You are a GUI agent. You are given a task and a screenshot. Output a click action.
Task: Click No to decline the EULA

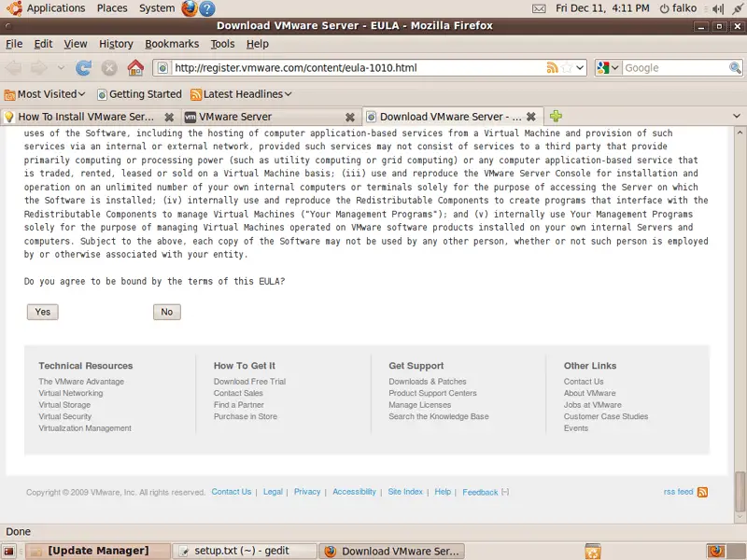point(167,312)
